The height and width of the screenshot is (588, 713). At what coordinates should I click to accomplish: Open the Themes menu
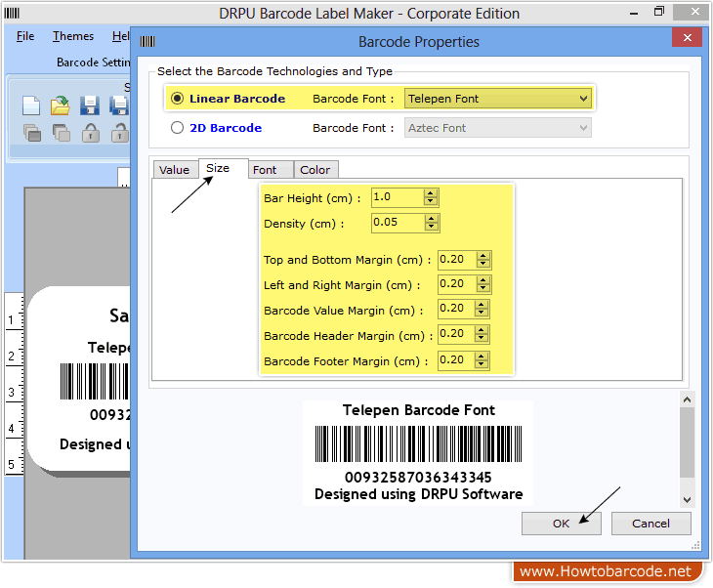pyautogui.click(x=72, y=36)
